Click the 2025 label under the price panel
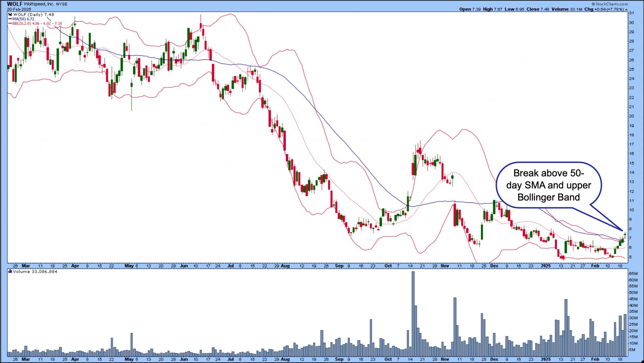The image size is (644, 363). 546,266
